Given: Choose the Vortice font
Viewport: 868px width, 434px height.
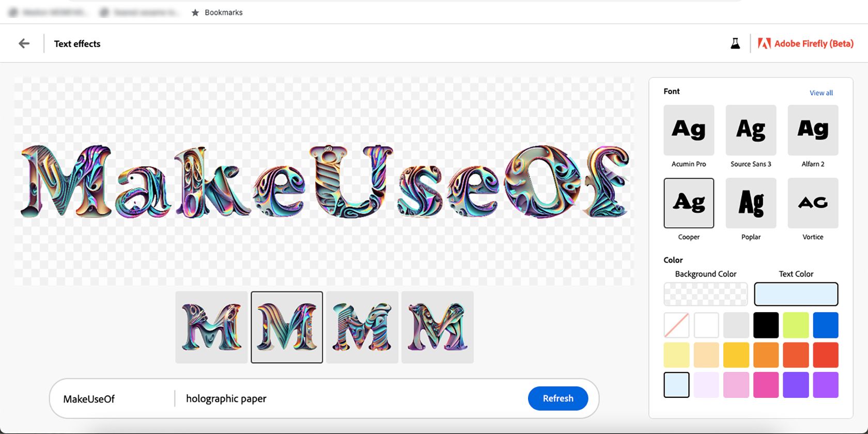Looking at the screenshot, I should pyautogui.click(x=813, y=203).
